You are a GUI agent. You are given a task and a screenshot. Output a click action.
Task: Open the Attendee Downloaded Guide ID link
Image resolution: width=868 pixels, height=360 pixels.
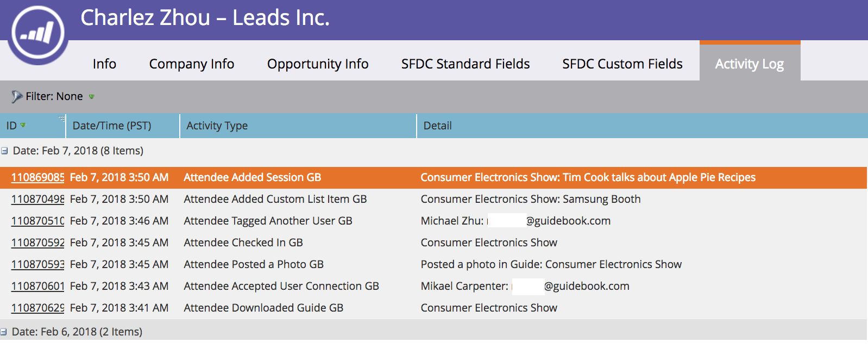coord(37,308)
